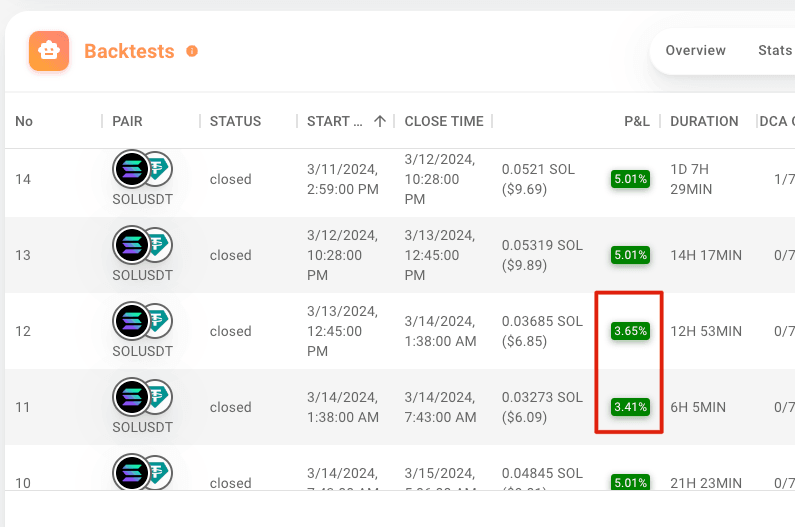Select the row 12 closed status cell
This screenshot has height=527, width=795.
coord(230,331)
